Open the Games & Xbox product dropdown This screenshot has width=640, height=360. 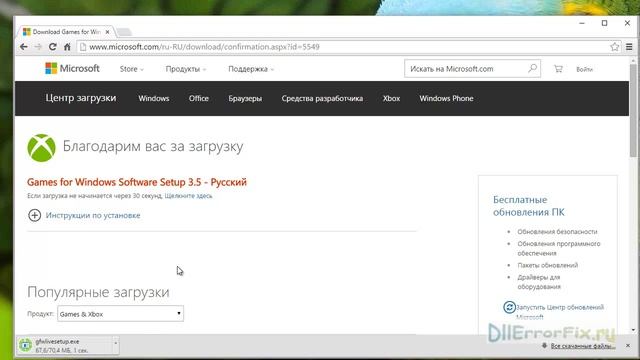point(120,313)
